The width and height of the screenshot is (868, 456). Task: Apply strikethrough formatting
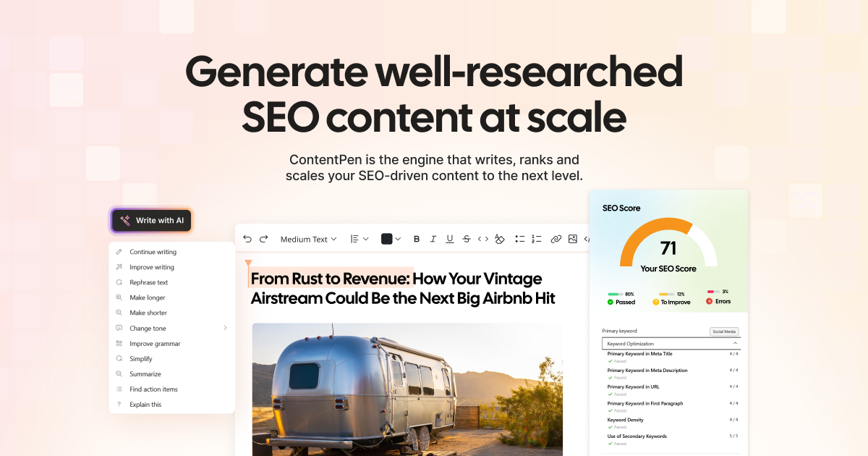click(467, 238)
